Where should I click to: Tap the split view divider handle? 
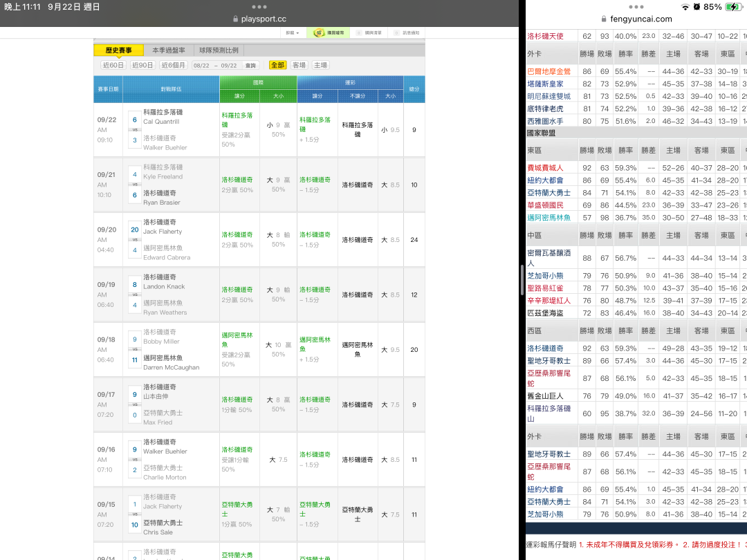pos(522,280)
